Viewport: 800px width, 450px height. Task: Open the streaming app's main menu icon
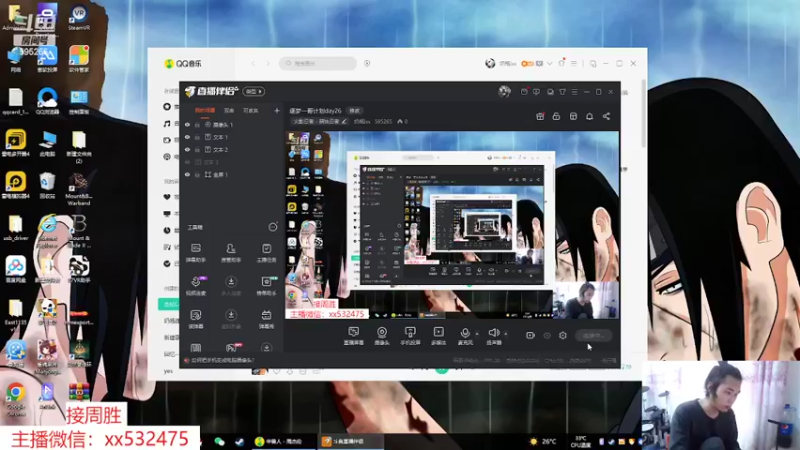pyautogui.click(x=574, y=92)
